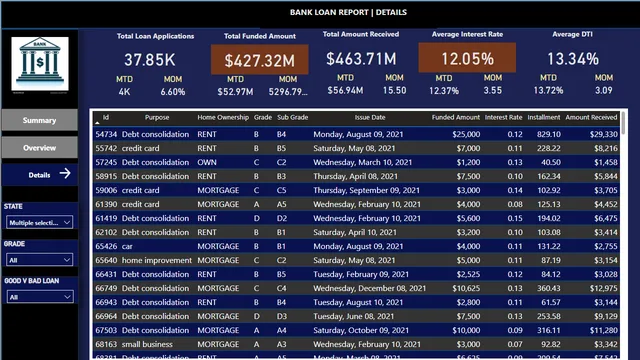Viewport: 640px width, 360px height.
Task: Click the $56.94M received MTD value
Action: tap(345, 90)
